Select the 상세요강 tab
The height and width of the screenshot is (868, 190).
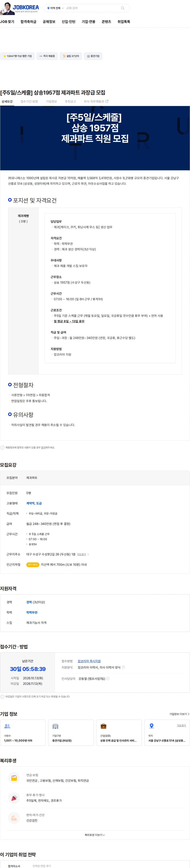coord(7,101)
